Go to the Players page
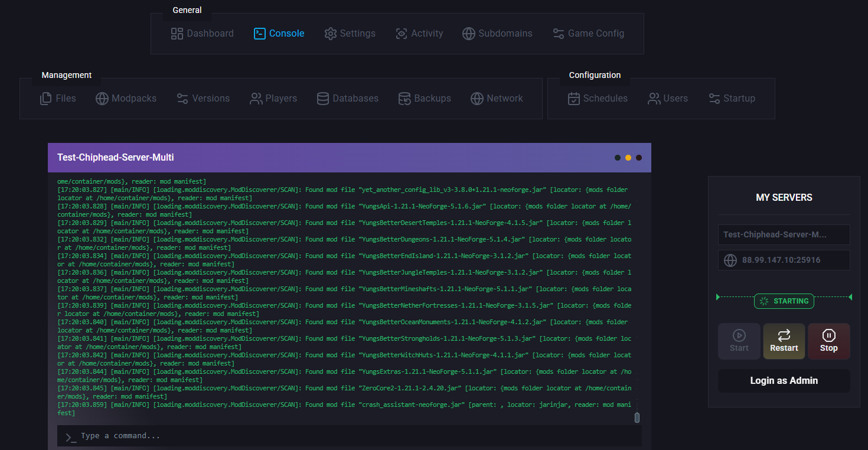 point(273,99)
